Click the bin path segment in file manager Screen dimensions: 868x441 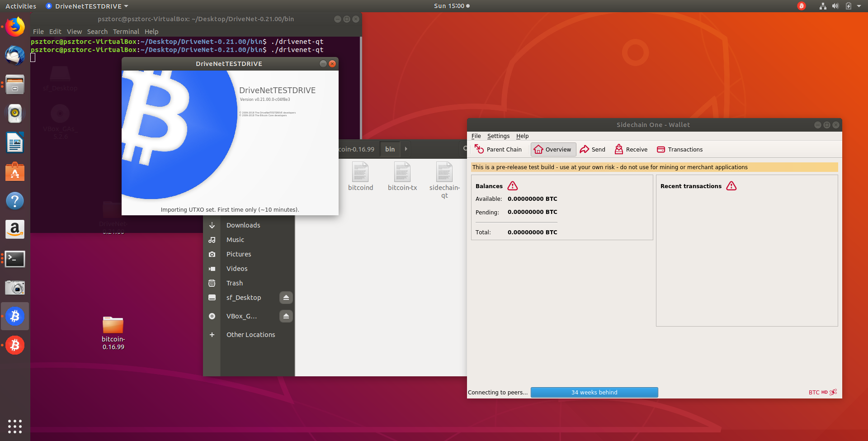(390, 149)
